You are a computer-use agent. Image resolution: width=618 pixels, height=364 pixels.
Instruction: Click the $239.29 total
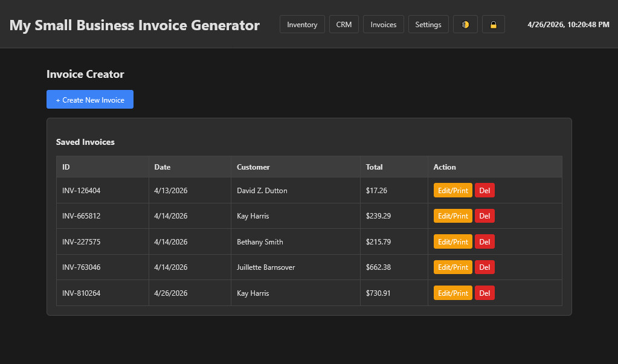coord(378,216)
